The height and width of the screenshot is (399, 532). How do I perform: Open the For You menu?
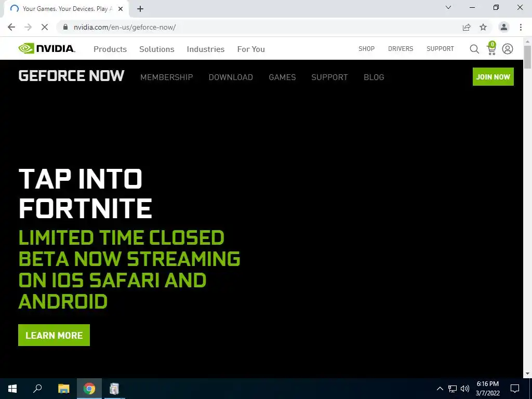point(251,49)
